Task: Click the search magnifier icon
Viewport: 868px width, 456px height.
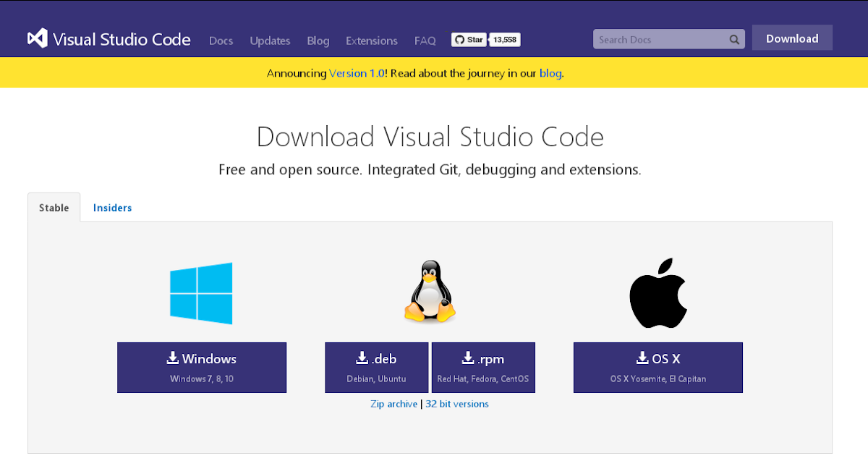Action: (734, 40)
